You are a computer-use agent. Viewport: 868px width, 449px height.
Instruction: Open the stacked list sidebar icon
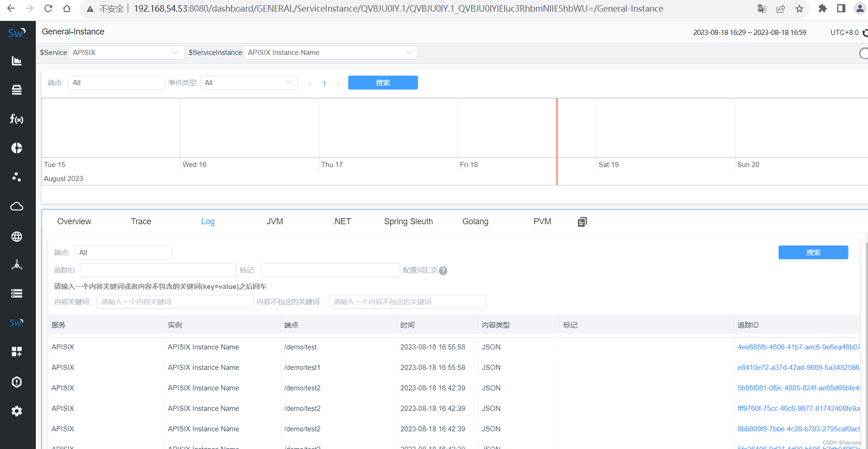coord(17,293)
